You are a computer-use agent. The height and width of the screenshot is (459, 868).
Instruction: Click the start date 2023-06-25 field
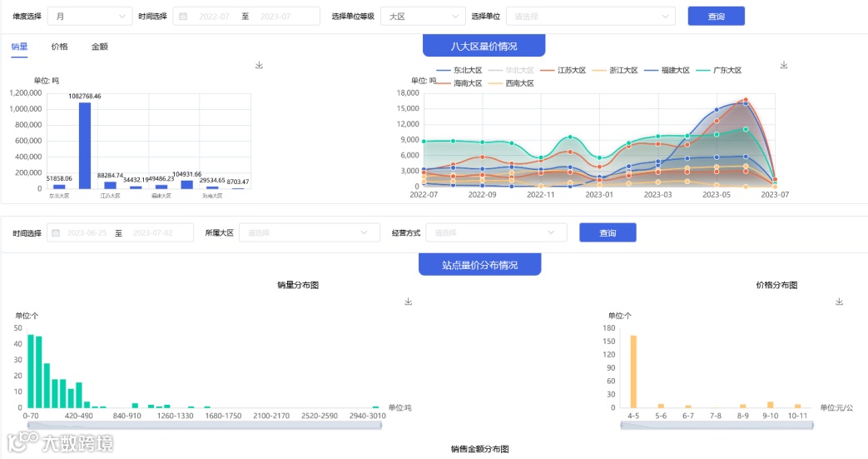[x=87, y=232]
